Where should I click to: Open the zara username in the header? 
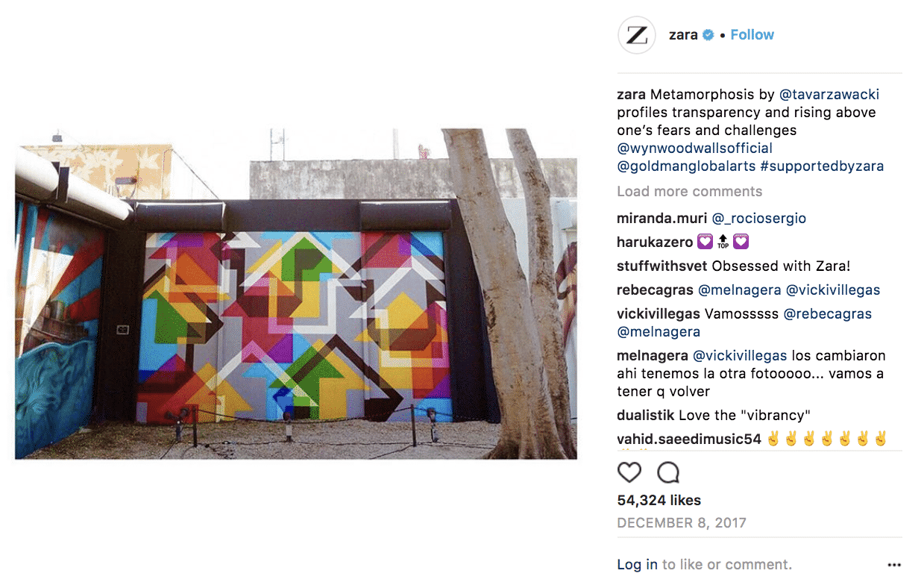[x=683, y=35]
